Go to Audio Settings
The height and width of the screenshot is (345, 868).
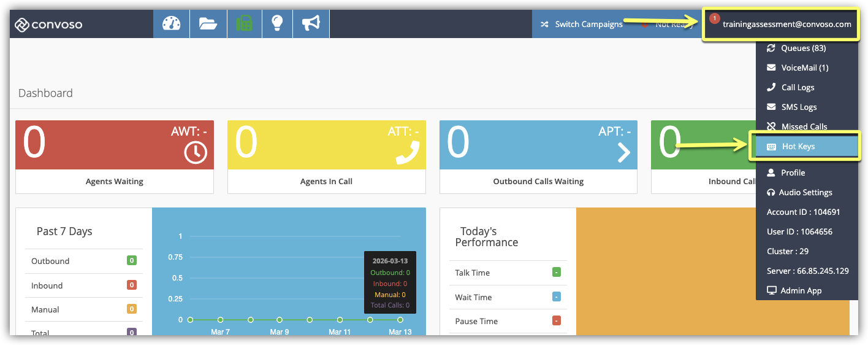[805, 192]
